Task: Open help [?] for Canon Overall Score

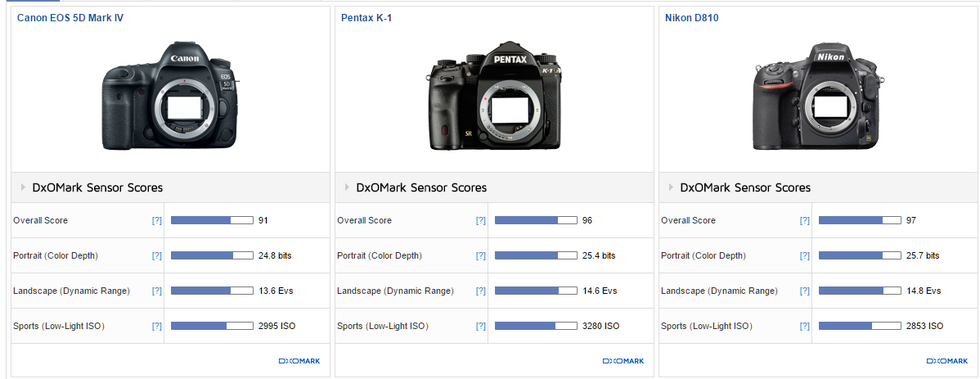Action: coord(156,221)
